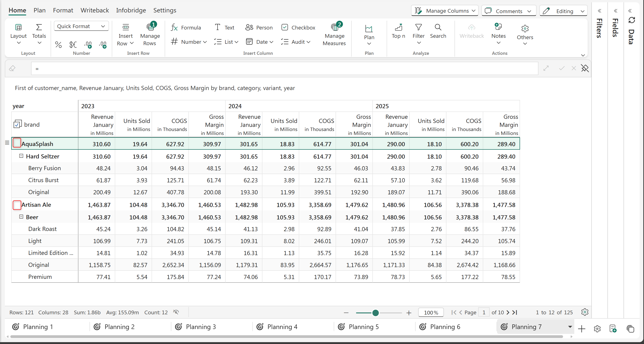
Task: Open the Planning 3 sheet tab
Action: [201, 327]
